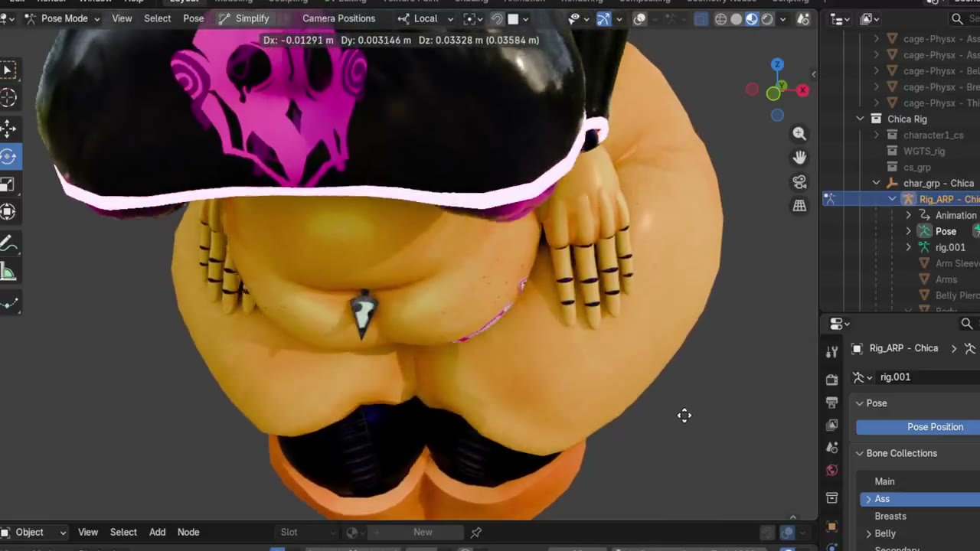Click the pan view hand icon
This screenshot has width=980, height=551.
799,158
